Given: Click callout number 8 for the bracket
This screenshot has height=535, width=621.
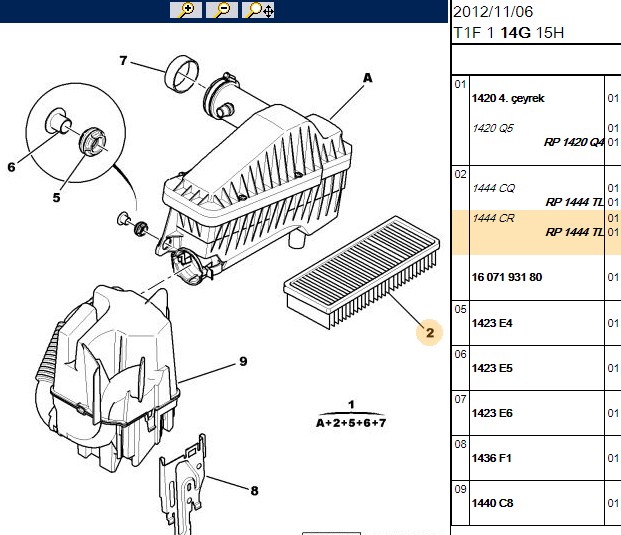Looking at the screenshot, I should tap(254, 491).
